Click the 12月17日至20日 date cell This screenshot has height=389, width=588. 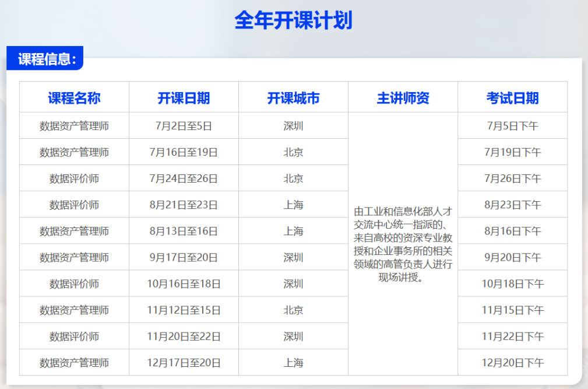click(x=184, y=363)
